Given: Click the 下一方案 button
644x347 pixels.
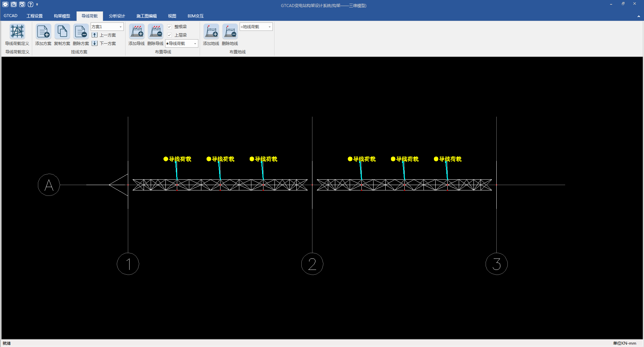Looking at the screenshot, I should point(104,44).
